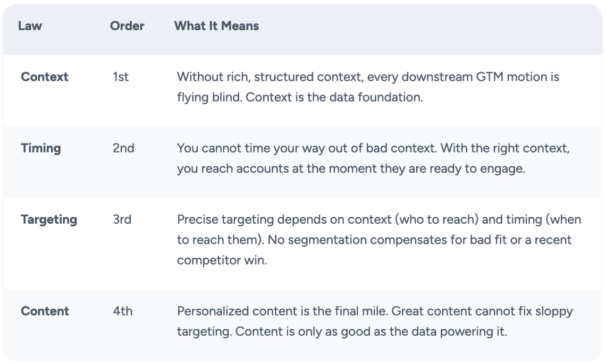Click the "Law" column header
The image size is (606, 364).
click(30, 26)
